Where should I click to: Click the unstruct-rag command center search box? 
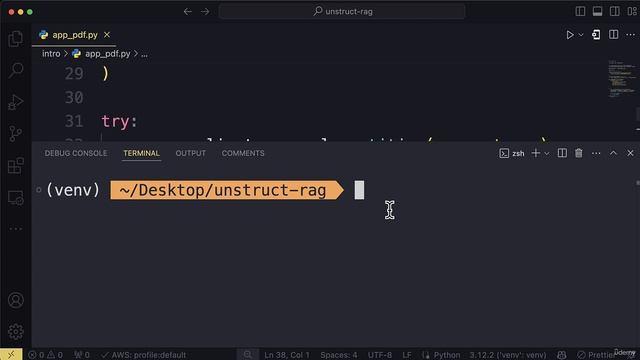pyautogui.click(x=342, y=11)
